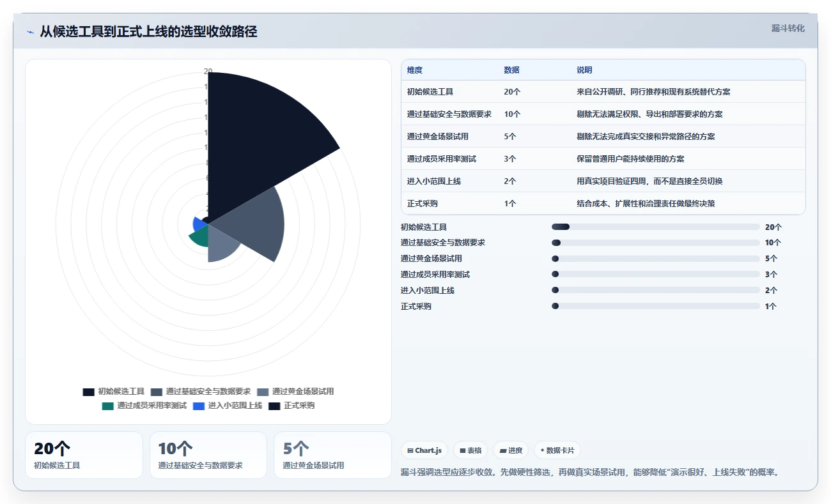Image resolution: width=831 pixels, height=504 pixels.
Task: Click the 正式采购 label in the progress list
Action: 416,306
